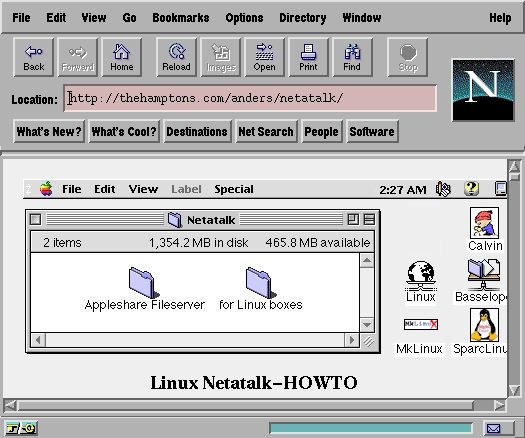Image resolution: width=525 pixels, height=438 pixels.
Task: Click the Software directory button
Action: (372, 131)
